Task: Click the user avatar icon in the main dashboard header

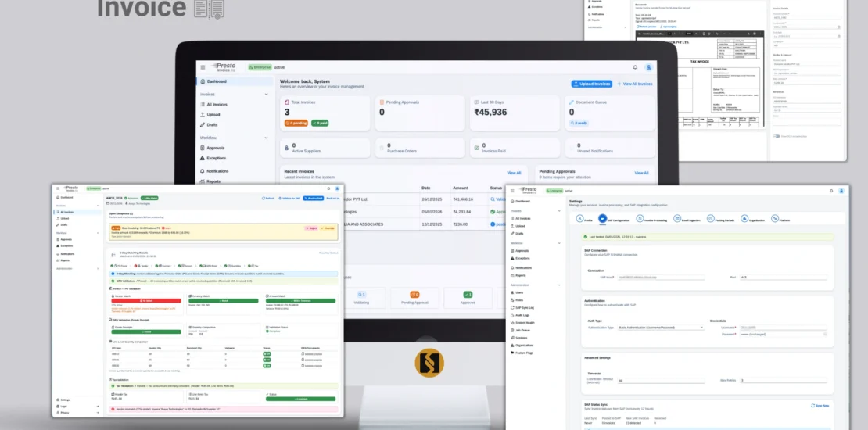Action: pos(648,67)
